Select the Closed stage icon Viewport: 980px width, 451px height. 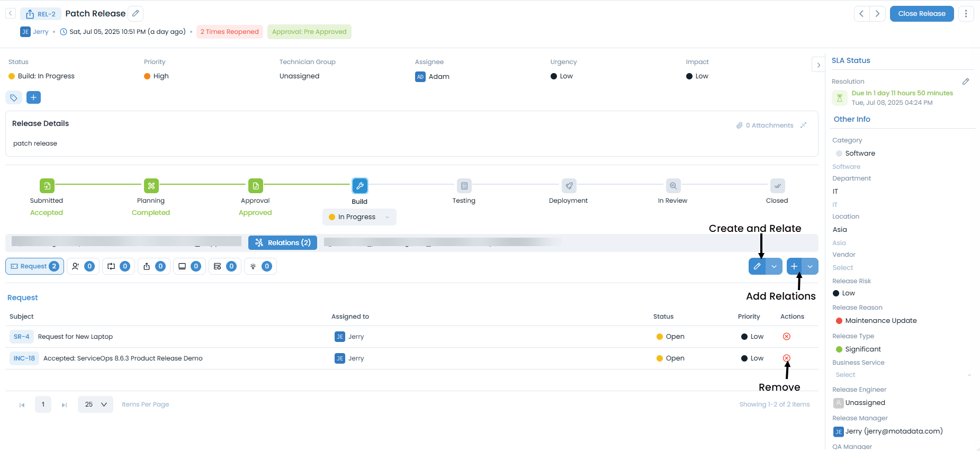pyautogui.click(x=777, y=186)
